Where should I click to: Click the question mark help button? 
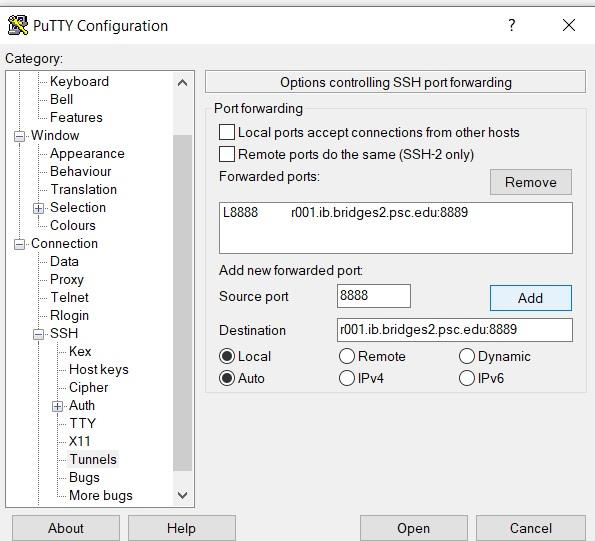(x=512, y=25)
